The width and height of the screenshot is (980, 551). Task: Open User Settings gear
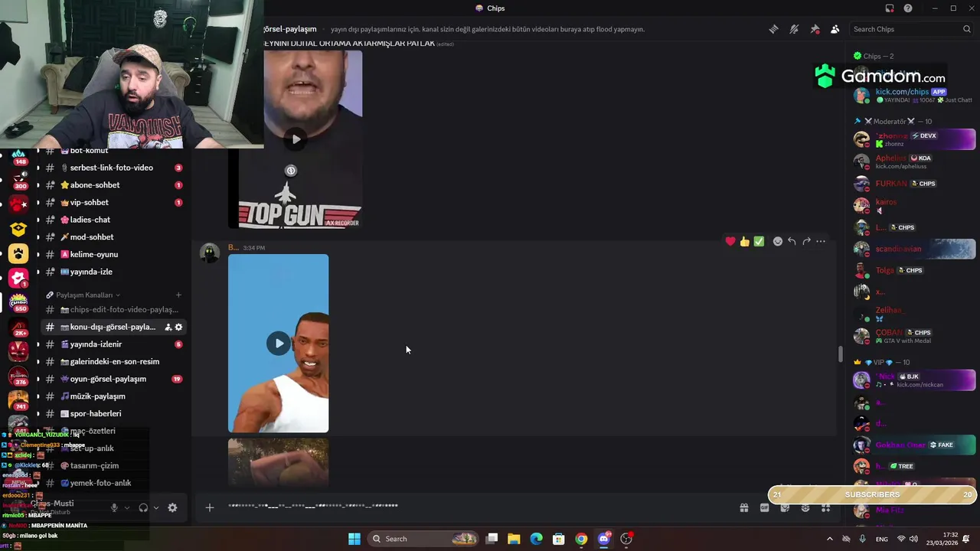click(x=172, y=507)
